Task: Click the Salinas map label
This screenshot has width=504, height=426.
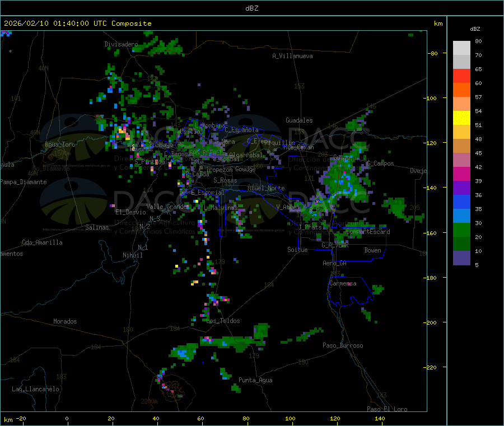Action: coord(97,227)
